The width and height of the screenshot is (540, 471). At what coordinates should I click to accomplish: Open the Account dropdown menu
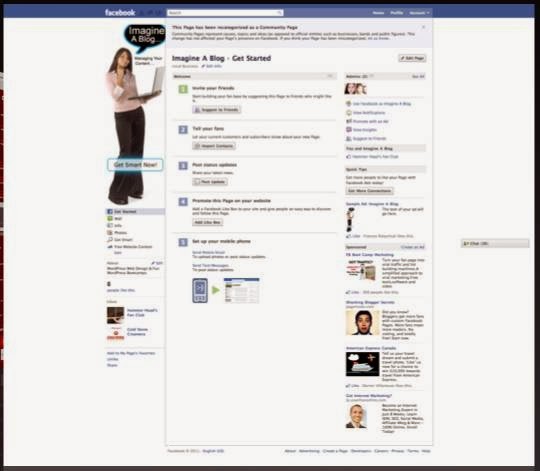[x=419, y=13]
